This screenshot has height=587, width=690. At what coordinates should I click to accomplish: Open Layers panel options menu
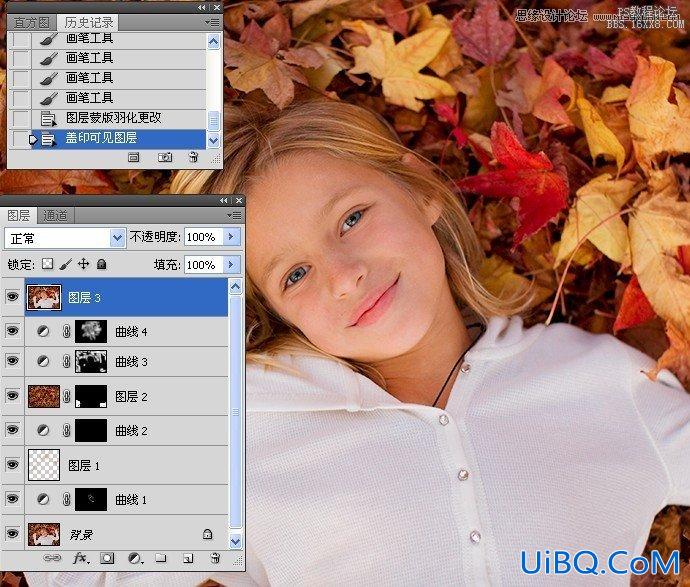point(235,215)
